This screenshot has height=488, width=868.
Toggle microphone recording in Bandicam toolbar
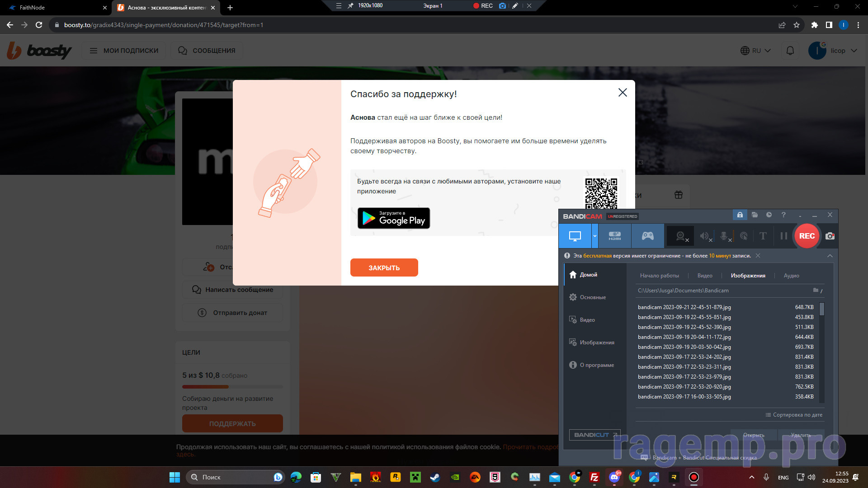point(725,236)
